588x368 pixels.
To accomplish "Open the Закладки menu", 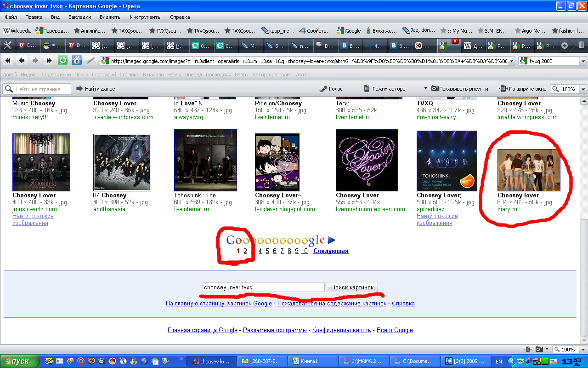I will point(80,17).
